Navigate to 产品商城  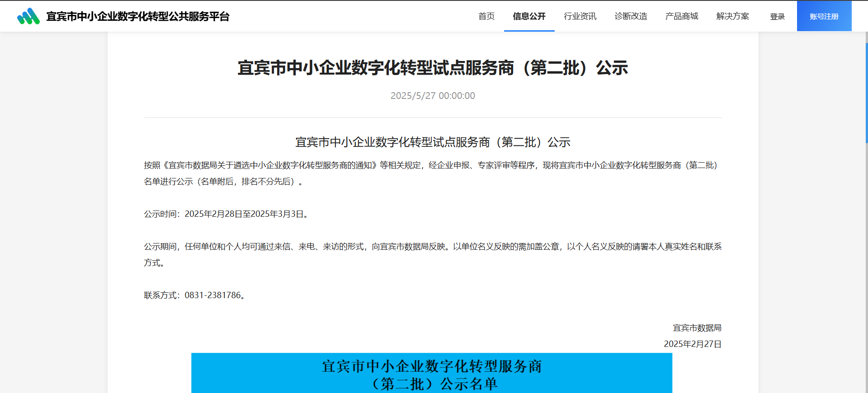click(x=682, y=16)
